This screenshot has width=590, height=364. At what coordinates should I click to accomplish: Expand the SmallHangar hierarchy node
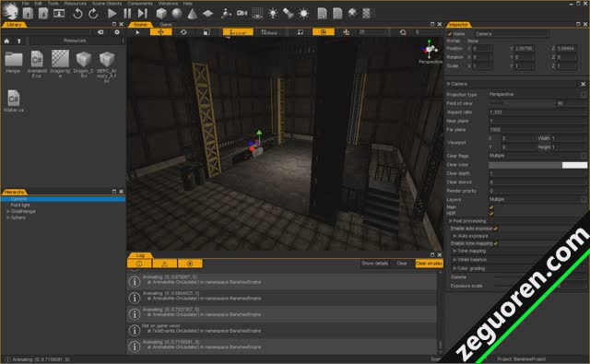[x=8, y=211]
